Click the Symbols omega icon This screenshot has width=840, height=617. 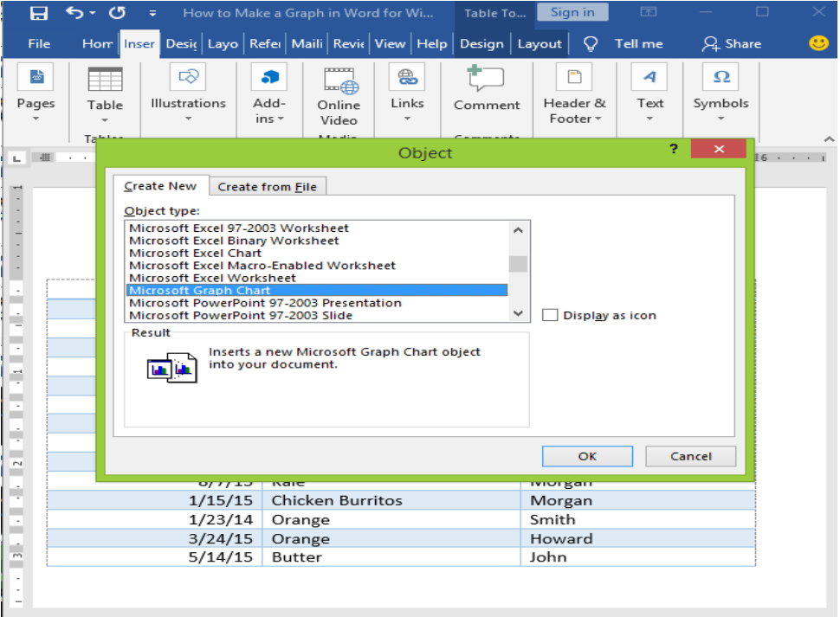721,76
